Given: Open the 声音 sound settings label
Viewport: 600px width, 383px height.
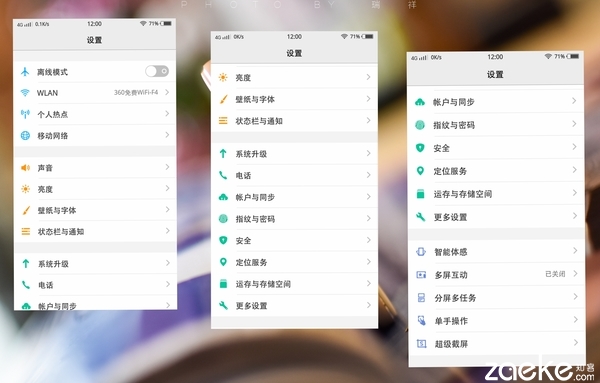Looking at the screenshot, I should click(45, 168).
